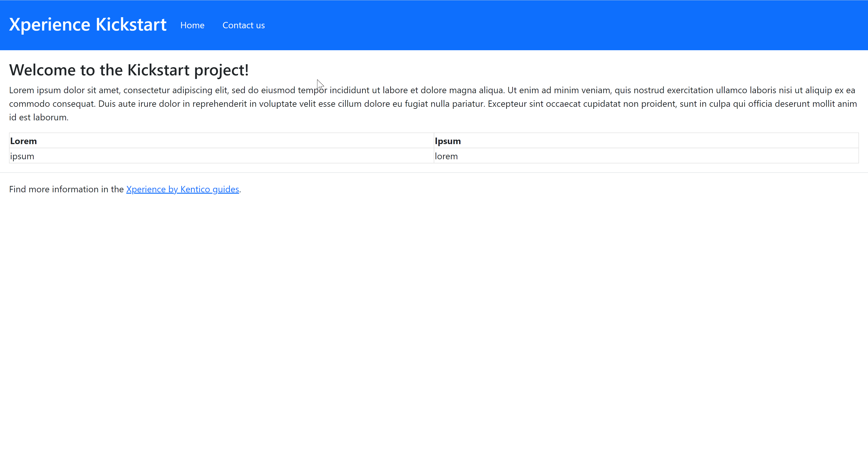This screenshot has width=868, height=452.
Task: Click 'commodo consequat' in the paragraph
Action: coord(52,104)
